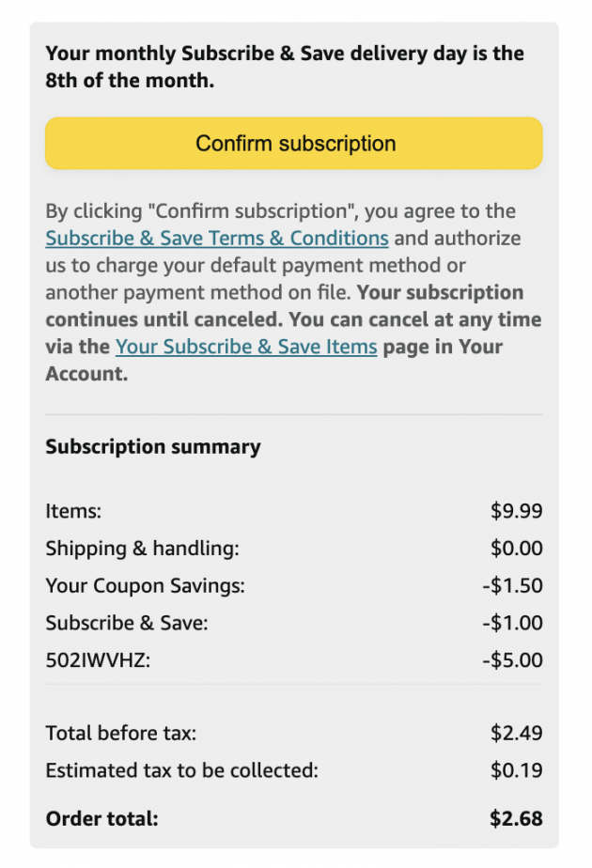Click the promo code 502IWVHZ
This screenshot has width=592, height=868.
98,660
